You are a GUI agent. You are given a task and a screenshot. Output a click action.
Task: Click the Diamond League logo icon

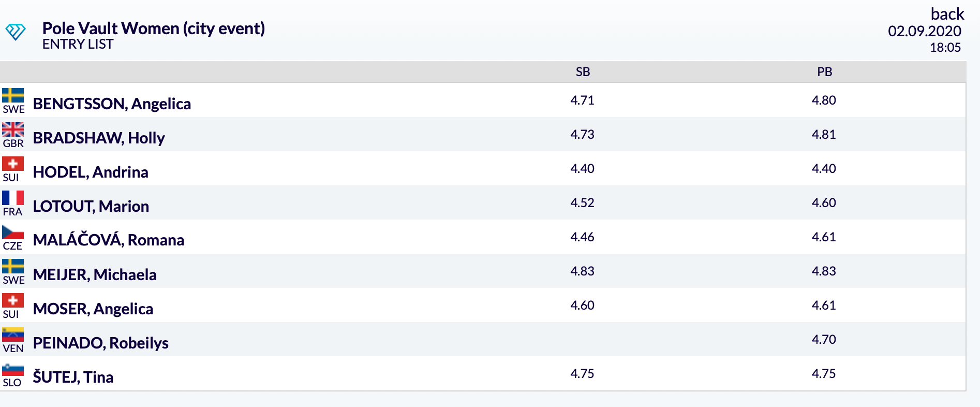point(15,32)
